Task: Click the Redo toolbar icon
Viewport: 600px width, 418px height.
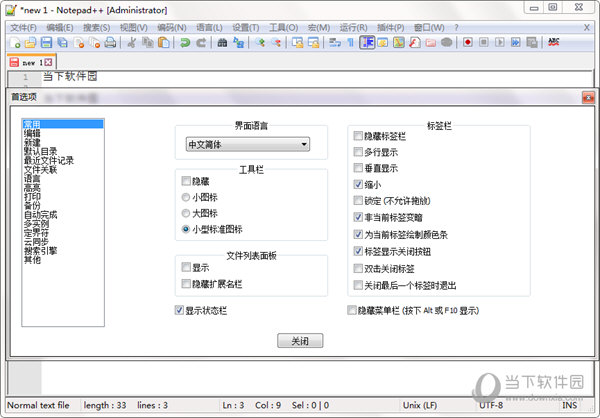Action: click(201, 42)
